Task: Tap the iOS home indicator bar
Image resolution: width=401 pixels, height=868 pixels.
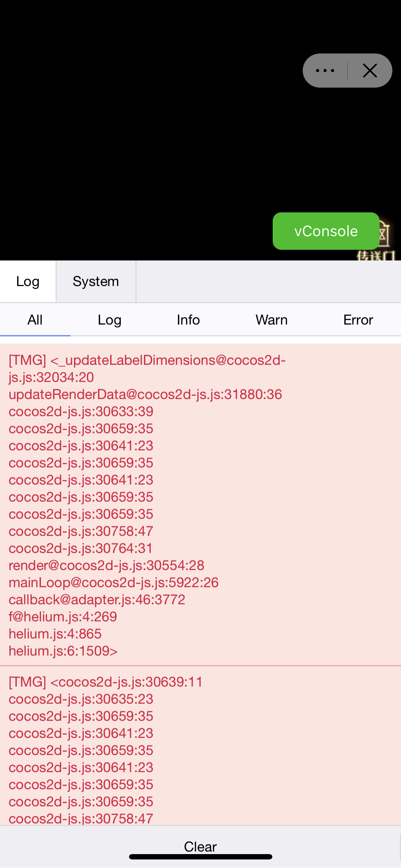Action: [201, 857]
